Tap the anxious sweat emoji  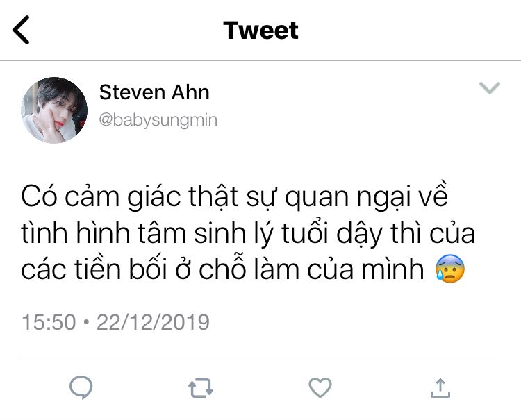(450, 269)
